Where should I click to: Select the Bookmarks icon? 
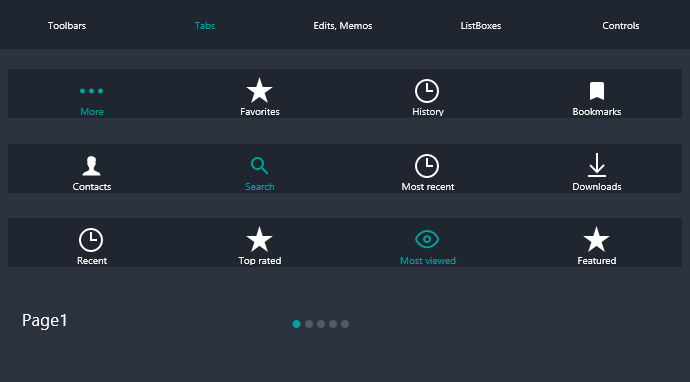[x=597, y=91]
